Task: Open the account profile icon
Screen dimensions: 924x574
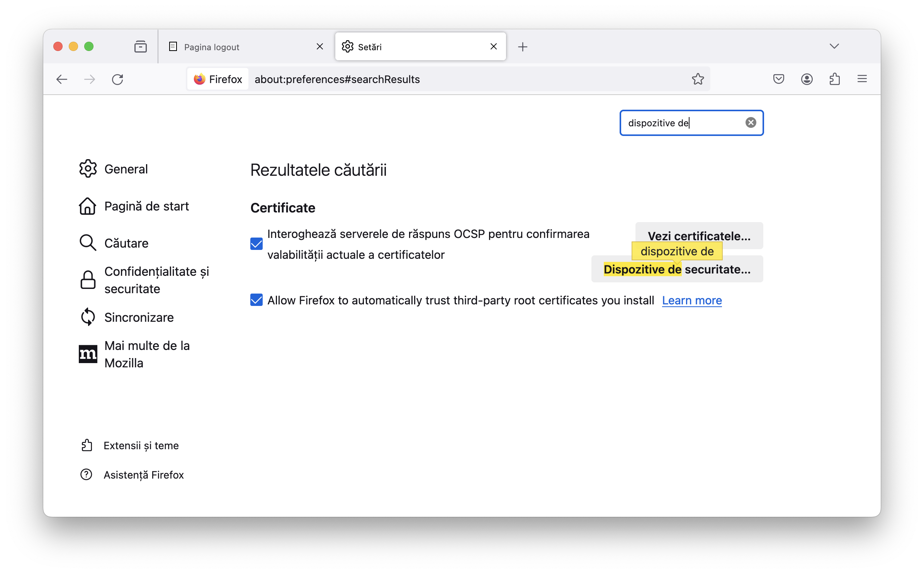Action: click(x=807, y=79)
